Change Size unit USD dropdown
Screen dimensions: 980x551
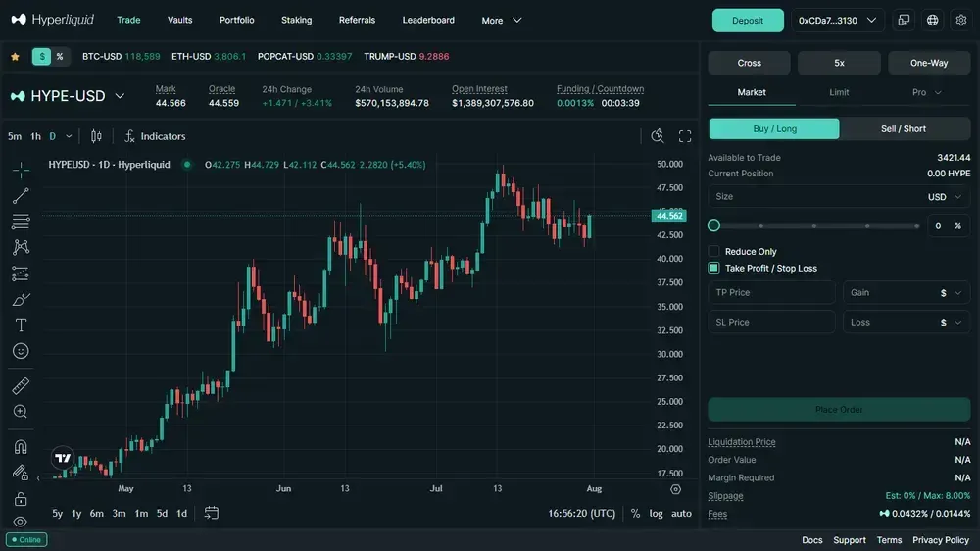pyautogui.click(x=945, y=196)
